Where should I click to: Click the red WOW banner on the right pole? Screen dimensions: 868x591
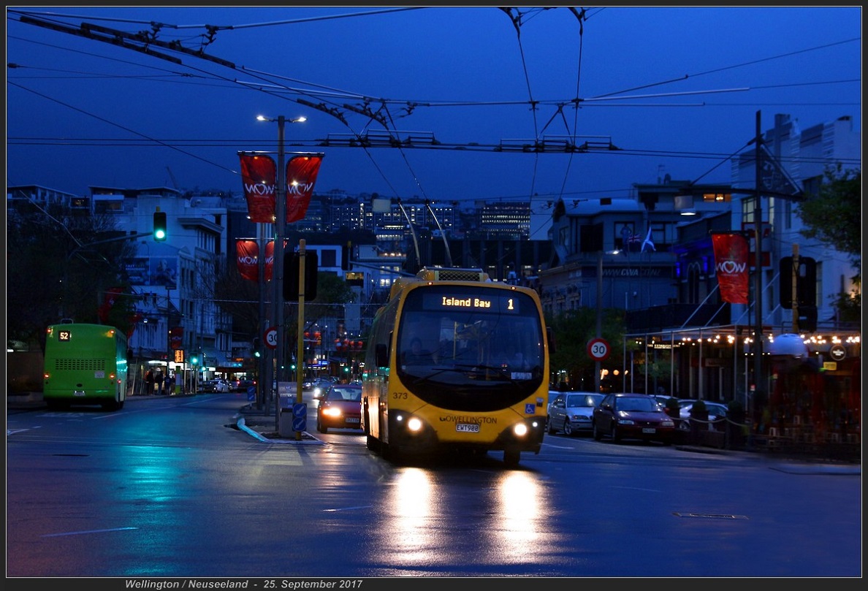[x=731, y=267]
